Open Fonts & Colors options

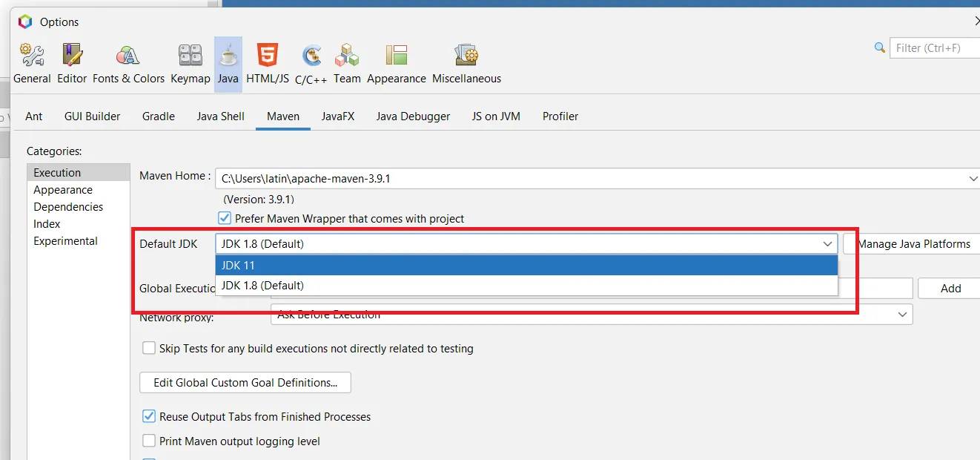(128, 64)
